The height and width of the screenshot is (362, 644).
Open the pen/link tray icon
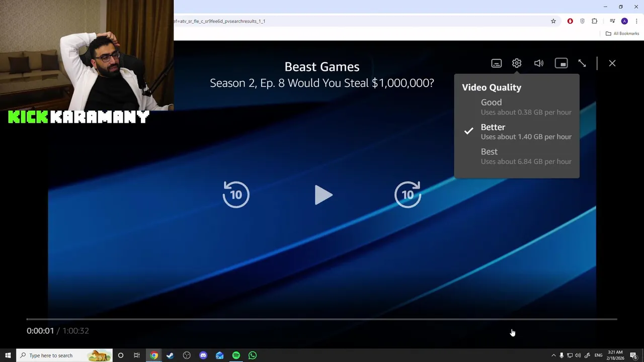coord(587,355)
